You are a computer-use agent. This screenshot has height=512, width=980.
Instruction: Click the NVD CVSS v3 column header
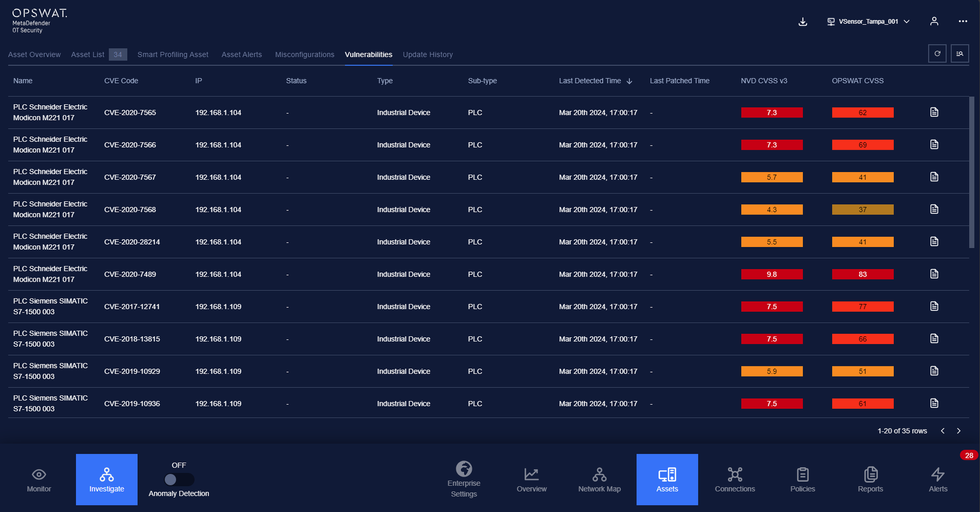coord(764,81)
